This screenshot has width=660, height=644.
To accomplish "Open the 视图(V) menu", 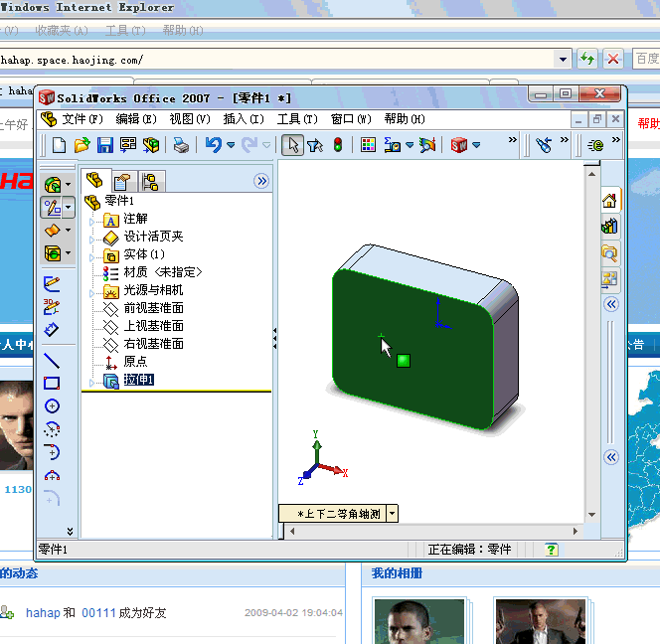I will tap(190, 119).
